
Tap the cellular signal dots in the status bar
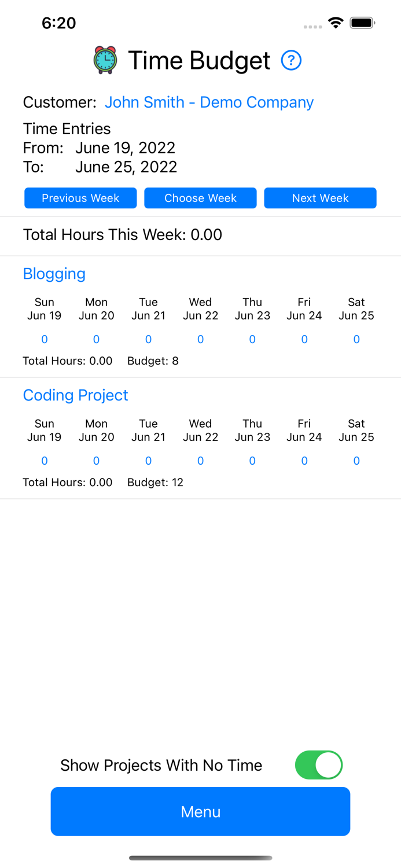pyautogui.click(x=312, y=27)
